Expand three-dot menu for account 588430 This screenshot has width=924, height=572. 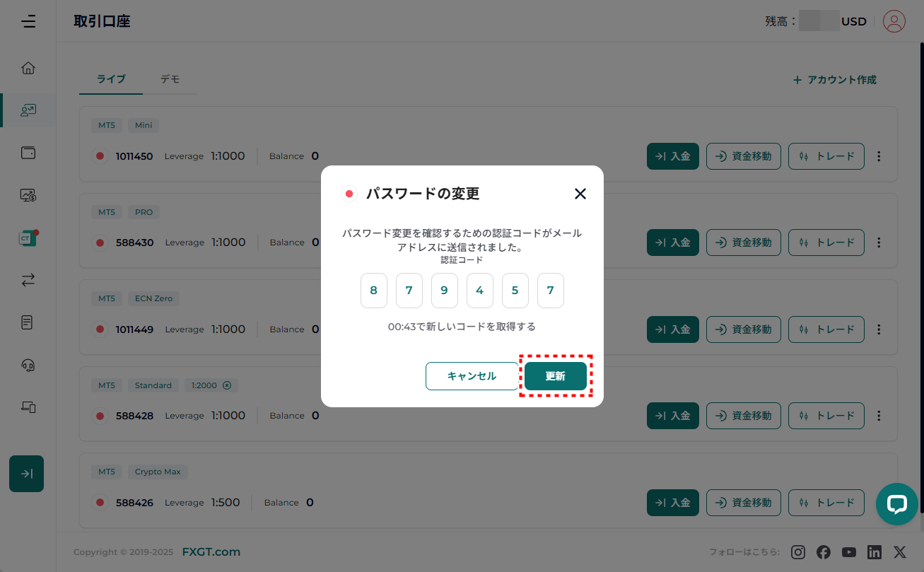[x=879, y=243]
